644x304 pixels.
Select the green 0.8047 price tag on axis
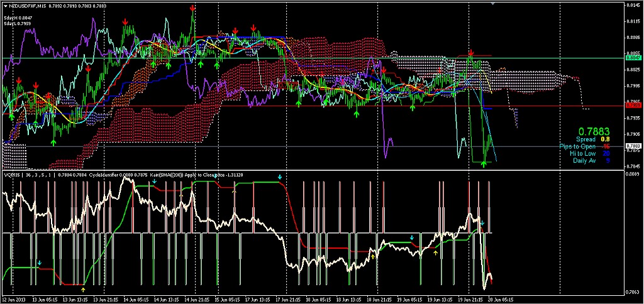point(633,57)
